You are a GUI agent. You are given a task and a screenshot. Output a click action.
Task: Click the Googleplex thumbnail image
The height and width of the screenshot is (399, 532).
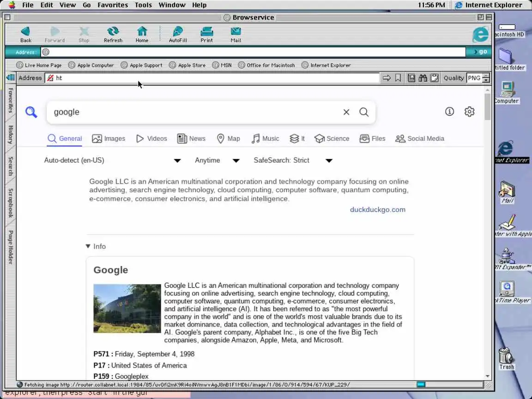click(x=127, y=308)
